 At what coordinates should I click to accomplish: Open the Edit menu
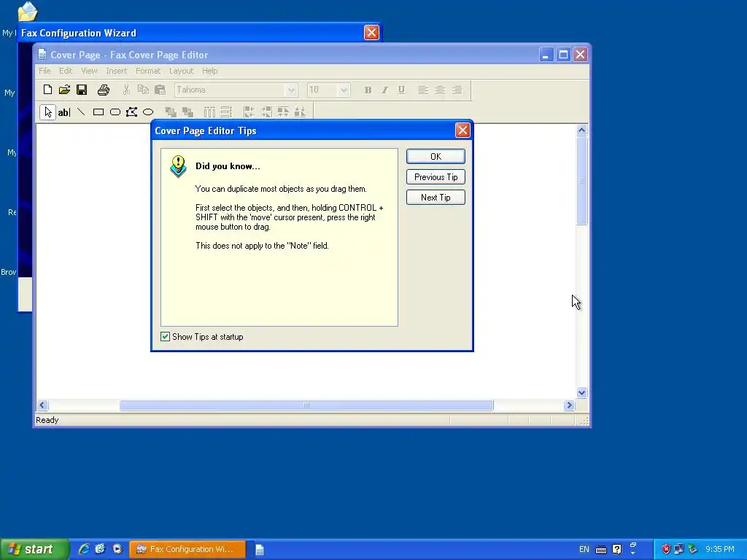click(66, 71)
